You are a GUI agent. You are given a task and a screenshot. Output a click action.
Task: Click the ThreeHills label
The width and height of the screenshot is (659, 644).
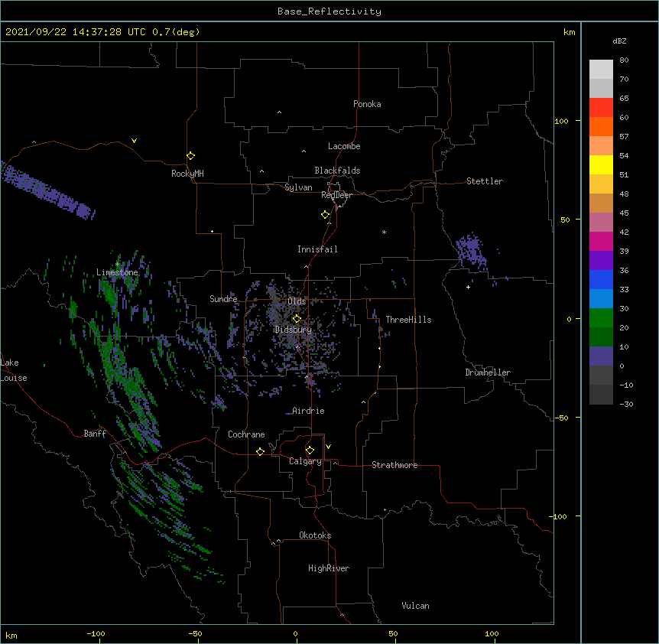coord(408,320)
